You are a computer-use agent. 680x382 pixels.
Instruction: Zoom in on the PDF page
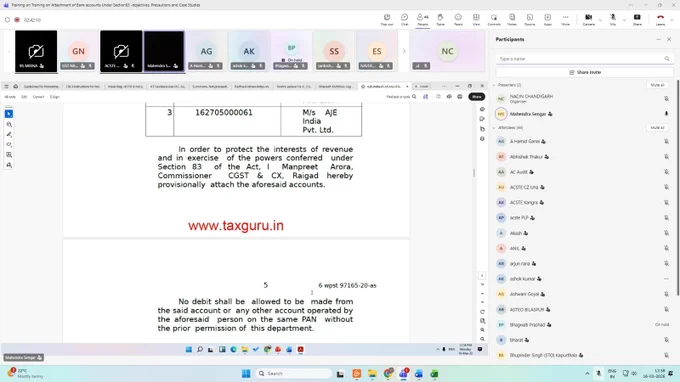click(482, 330)
